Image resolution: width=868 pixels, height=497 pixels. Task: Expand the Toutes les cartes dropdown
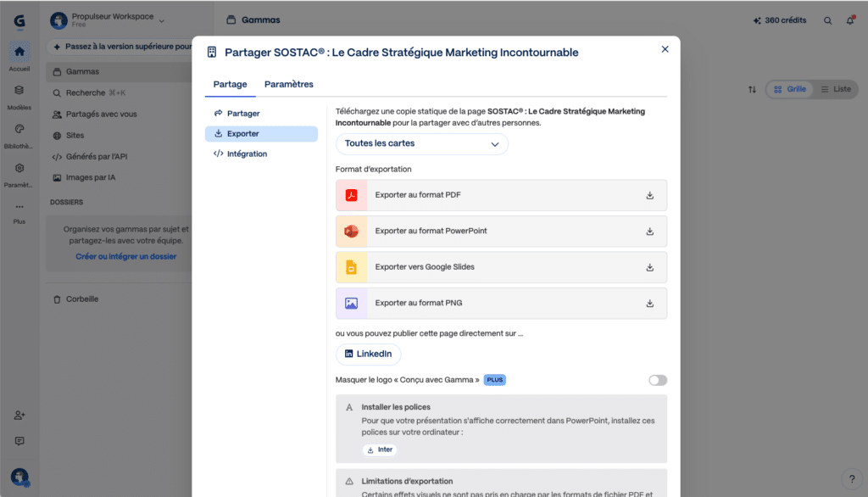[x=422, y=144]
